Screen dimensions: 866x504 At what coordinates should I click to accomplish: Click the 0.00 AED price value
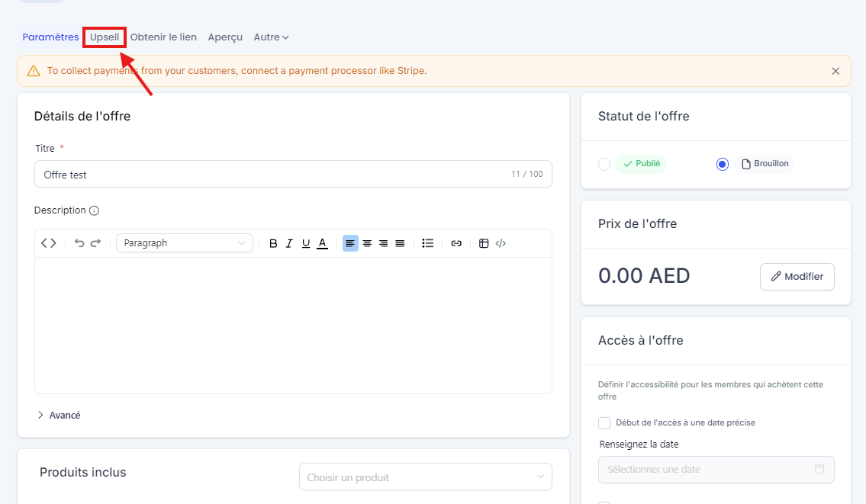[x=644, y=275]
